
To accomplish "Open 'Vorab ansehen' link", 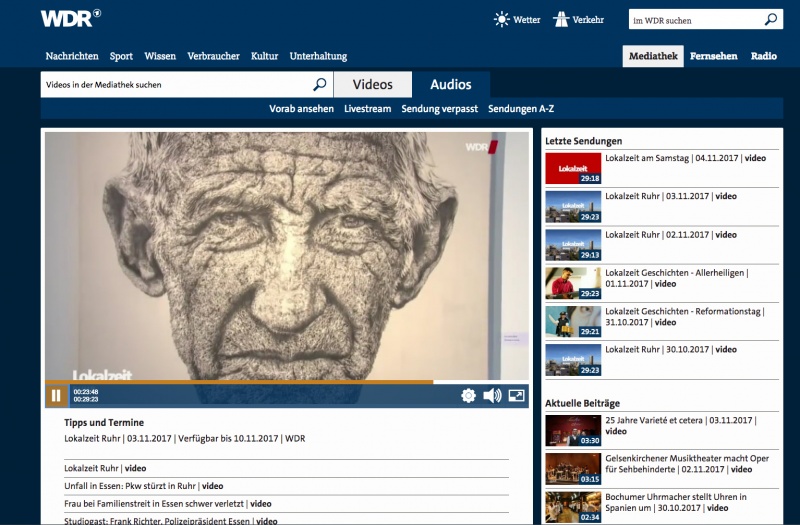I will pyautogui.click(x=302, y=109).
